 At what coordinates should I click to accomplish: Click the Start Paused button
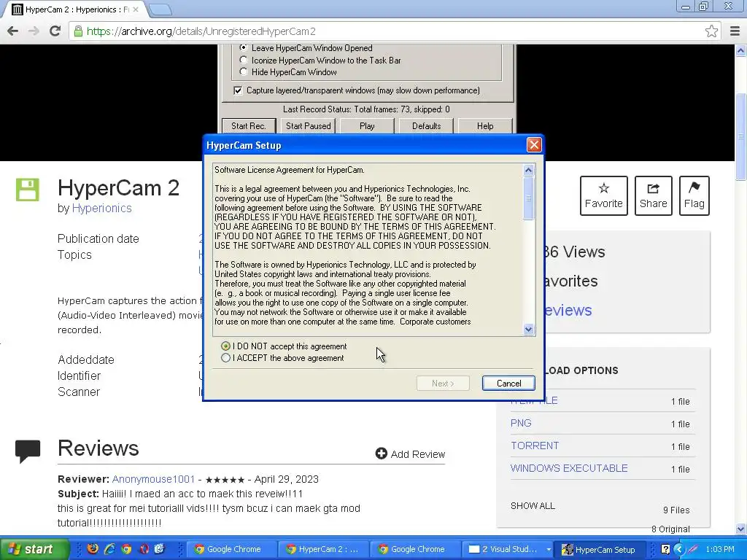(x=309, y=126)
